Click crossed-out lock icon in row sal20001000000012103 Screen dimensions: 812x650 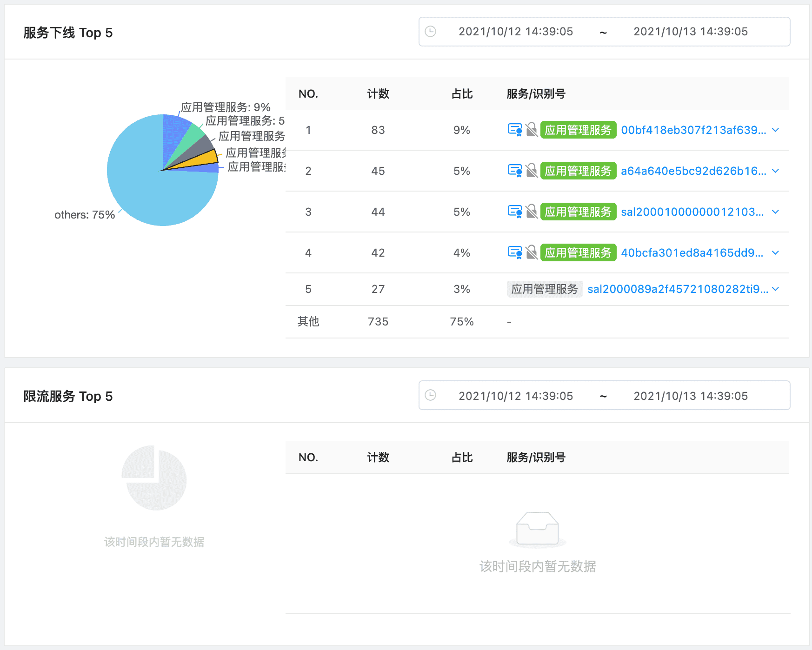(x=532, y=212)
